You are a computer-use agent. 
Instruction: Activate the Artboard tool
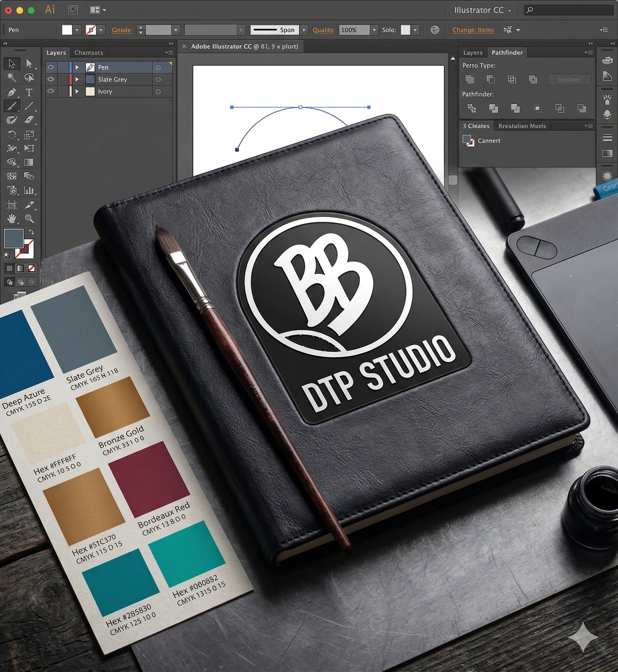[12, 205]
